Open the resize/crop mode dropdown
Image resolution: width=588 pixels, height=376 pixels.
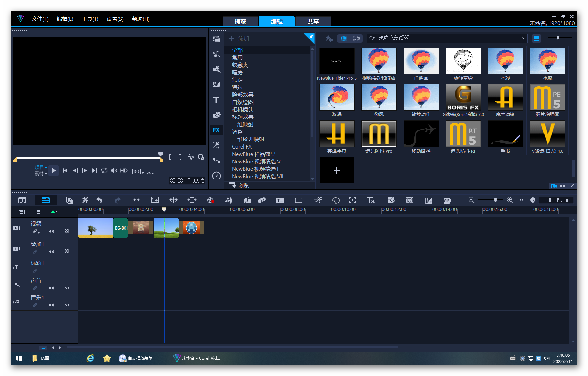coord(150,172)
